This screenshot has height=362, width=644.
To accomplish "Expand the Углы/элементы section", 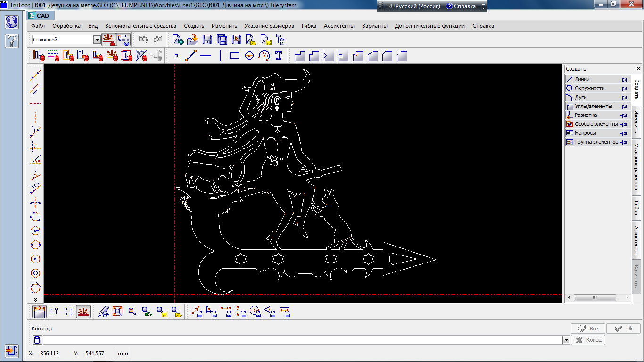I will [598, 106].
